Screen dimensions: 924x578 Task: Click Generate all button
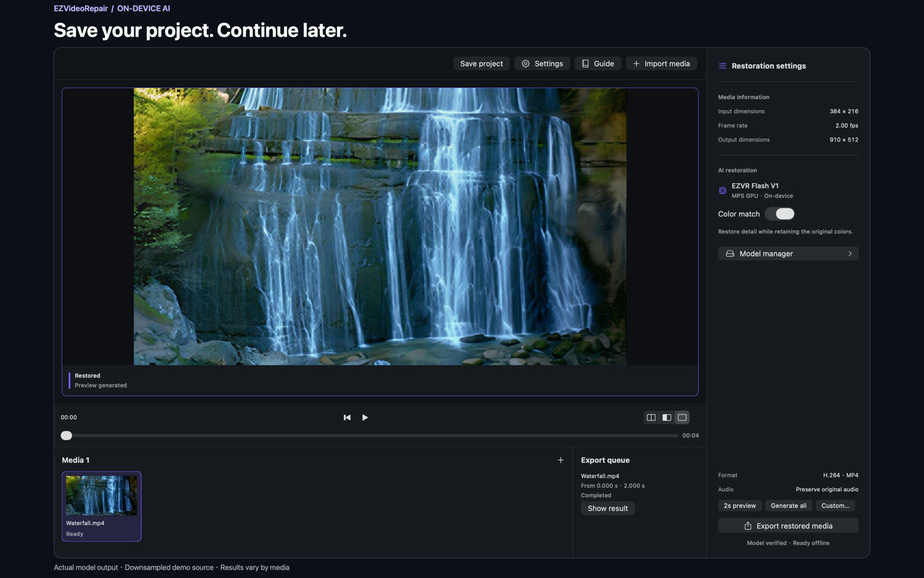(x=789, y=505)
